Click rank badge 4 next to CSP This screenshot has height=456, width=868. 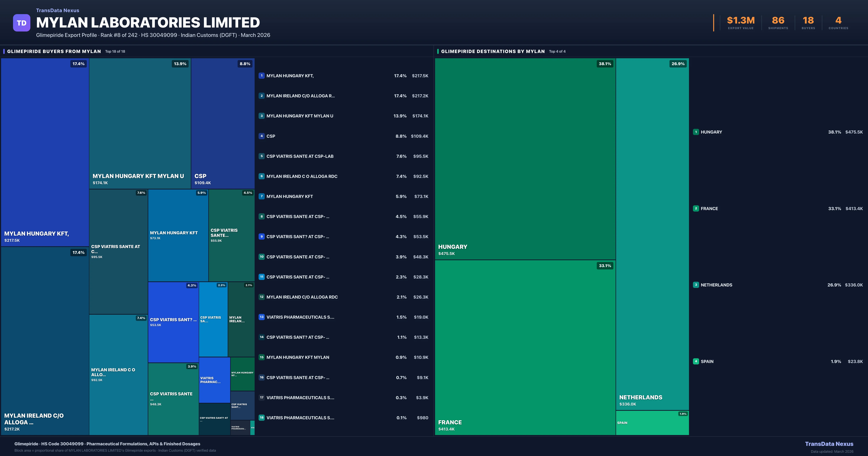coord(261,136)
